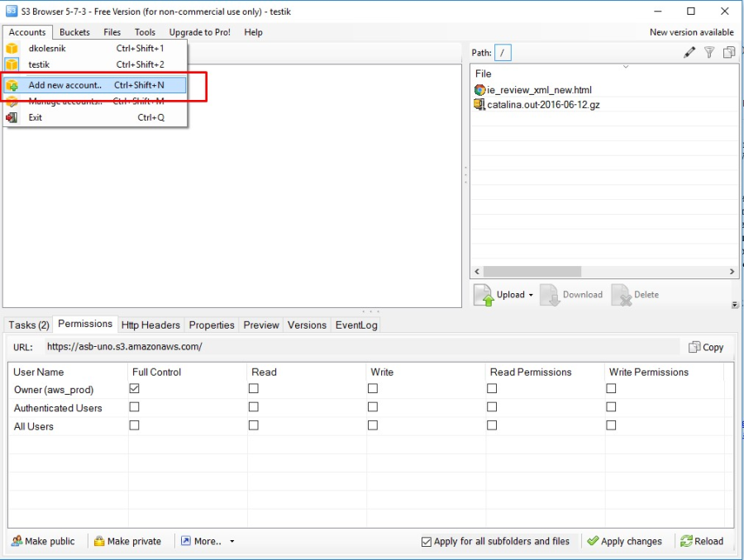This screenshot has width=744, height=560.
Task: Select the dkolesnik account entry
Action: pyautogui.click(x=95, y=49)
